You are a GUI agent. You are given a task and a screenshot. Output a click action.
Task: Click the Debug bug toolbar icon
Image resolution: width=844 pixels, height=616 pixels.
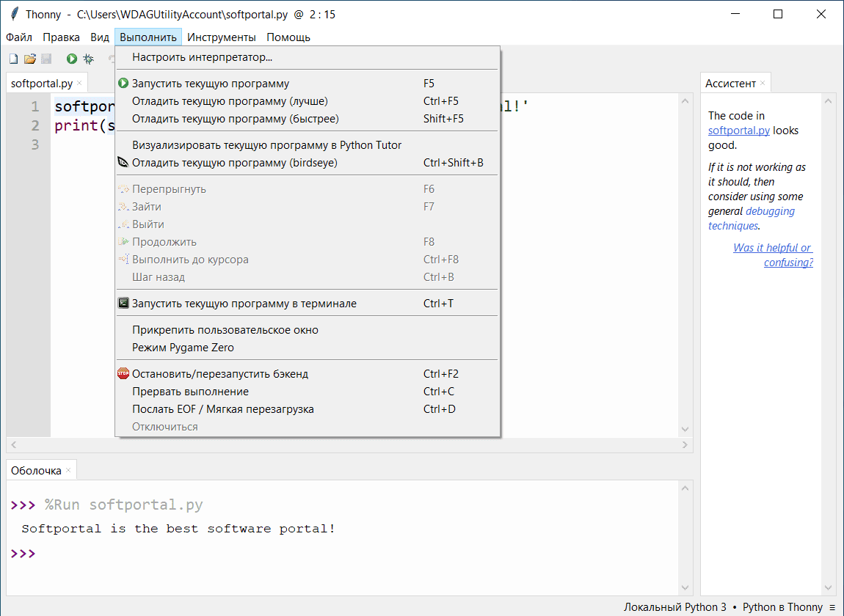click(89, 59)
